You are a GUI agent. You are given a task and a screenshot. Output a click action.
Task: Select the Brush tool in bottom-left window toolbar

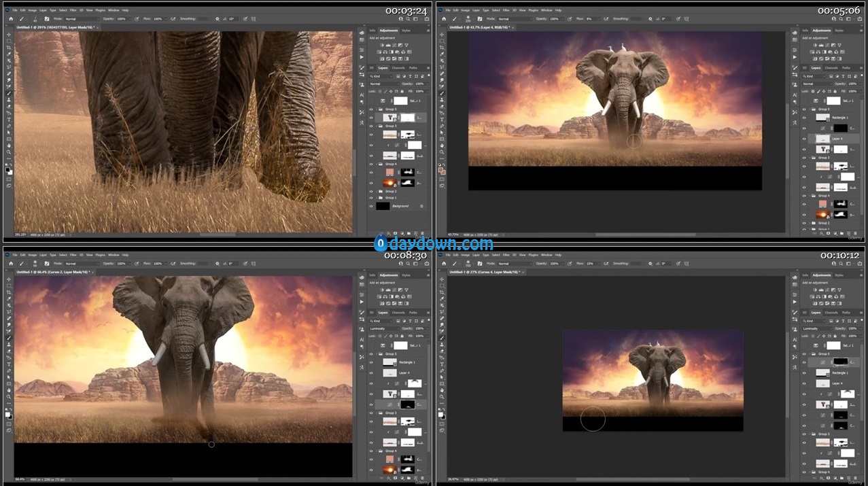point(8,338)
